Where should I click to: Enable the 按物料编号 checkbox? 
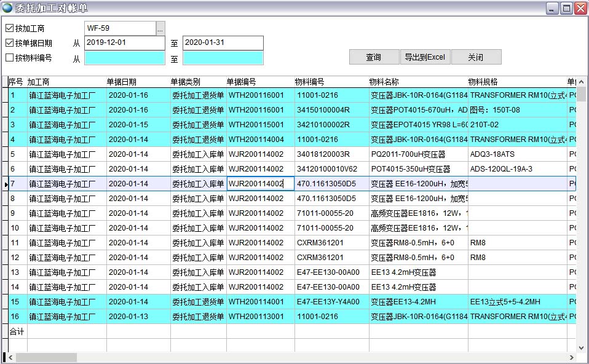tap(9, 58)
